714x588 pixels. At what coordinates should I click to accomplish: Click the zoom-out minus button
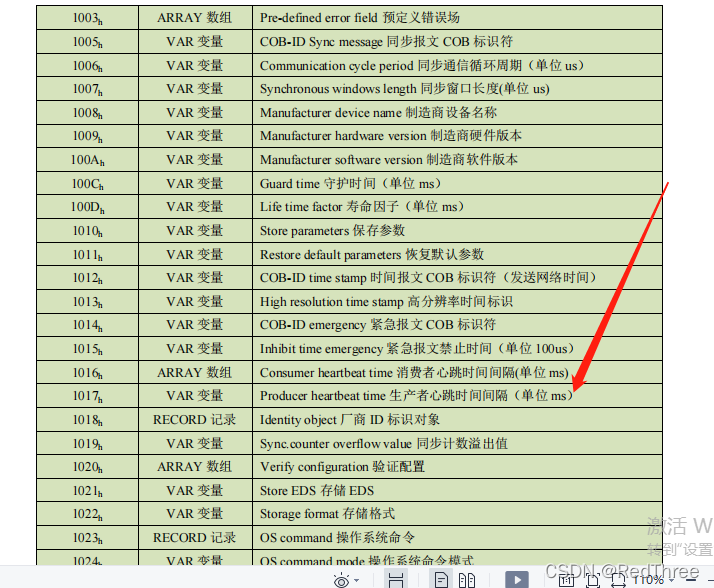(x=691, y=580)
